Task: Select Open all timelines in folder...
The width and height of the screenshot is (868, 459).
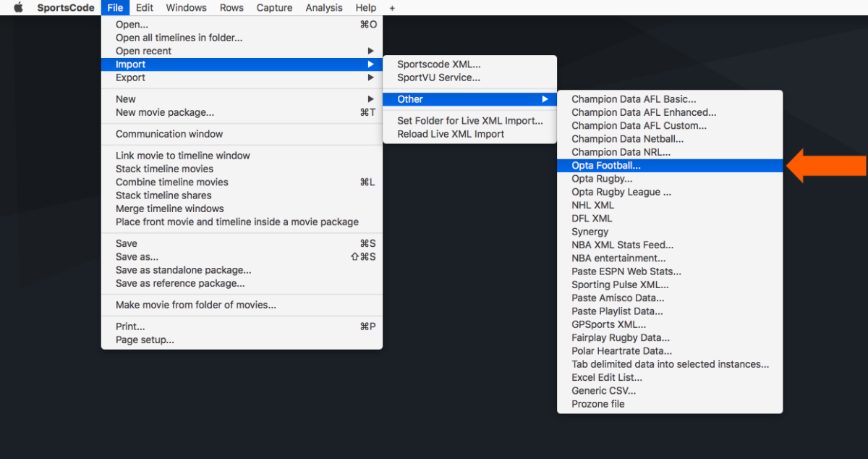Action: (x=242, y=38)
